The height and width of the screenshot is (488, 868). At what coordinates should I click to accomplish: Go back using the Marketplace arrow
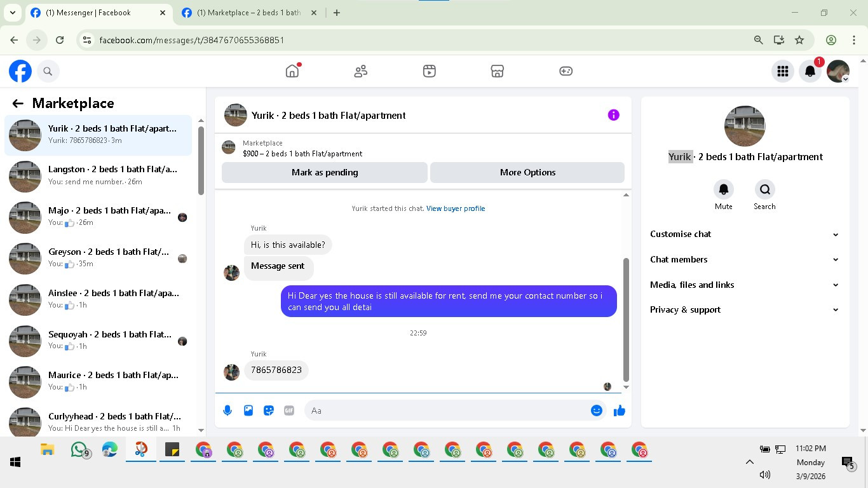18,104
